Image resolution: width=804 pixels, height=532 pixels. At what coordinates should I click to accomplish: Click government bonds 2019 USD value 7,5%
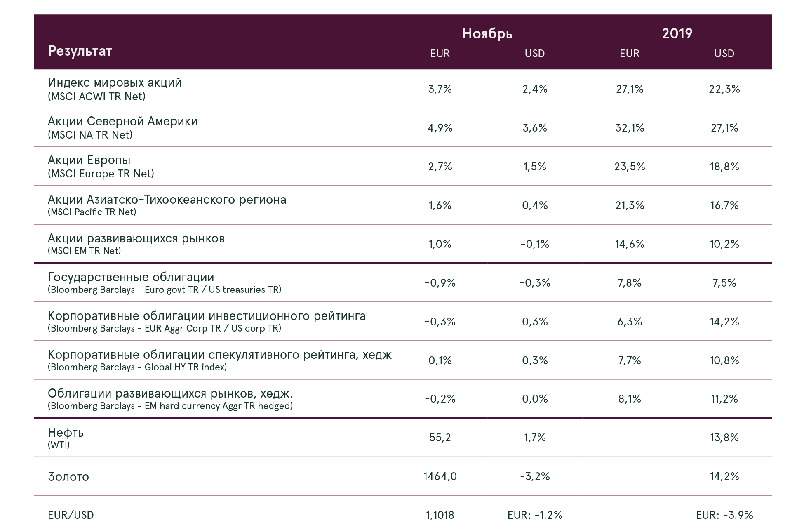(x=724, y=283)
